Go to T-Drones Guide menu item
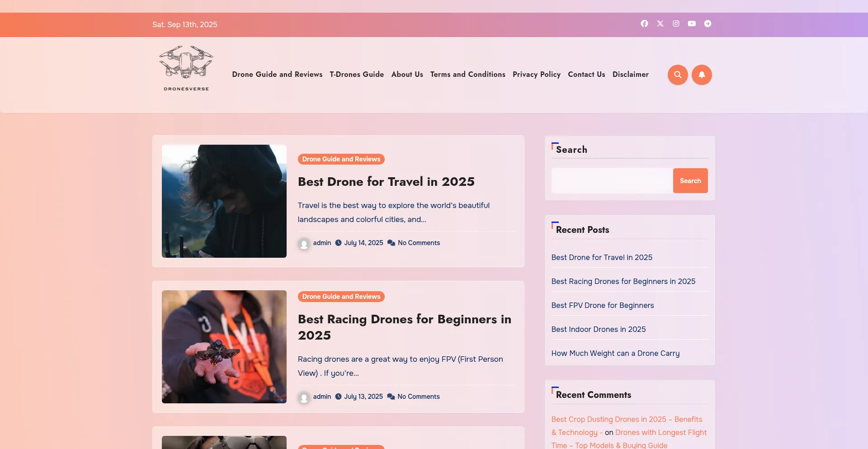 [357, 74]
